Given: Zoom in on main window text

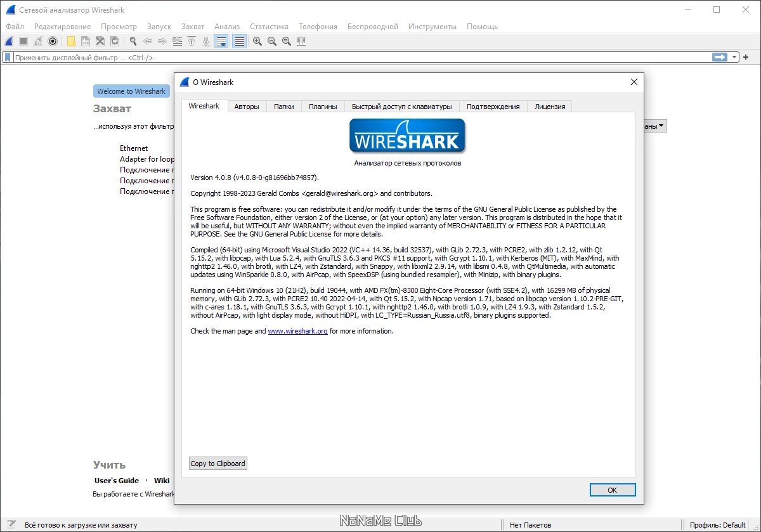Looking at the screenshot, I should click(x=257, y=41).
